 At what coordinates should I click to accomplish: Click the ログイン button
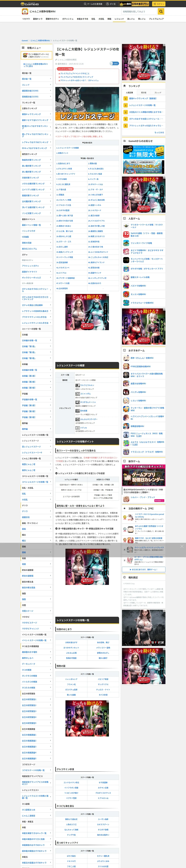tap(158, 4)
